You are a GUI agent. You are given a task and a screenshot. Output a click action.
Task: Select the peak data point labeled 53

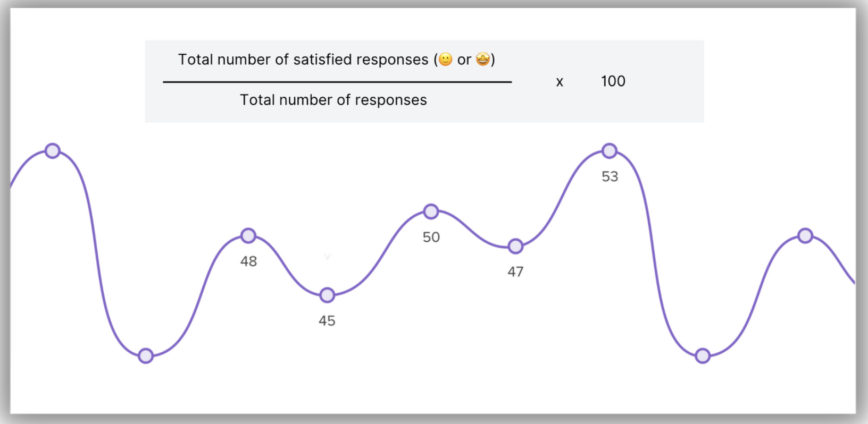tap(610, 151)
